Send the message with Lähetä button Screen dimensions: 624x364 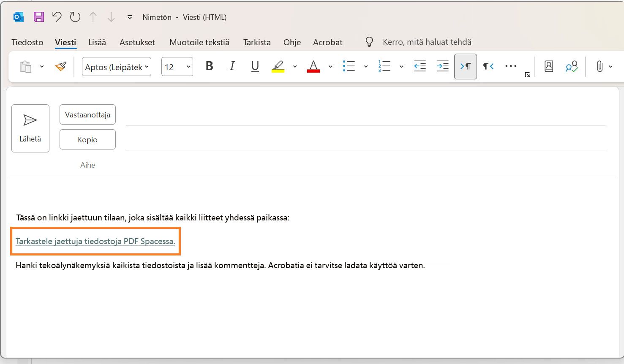tap(30, 128)
